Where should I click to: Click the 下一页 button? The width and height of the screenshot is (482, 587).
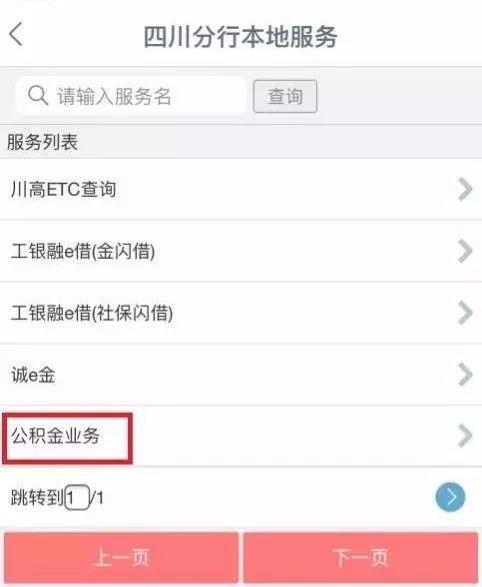pos(361,558)
